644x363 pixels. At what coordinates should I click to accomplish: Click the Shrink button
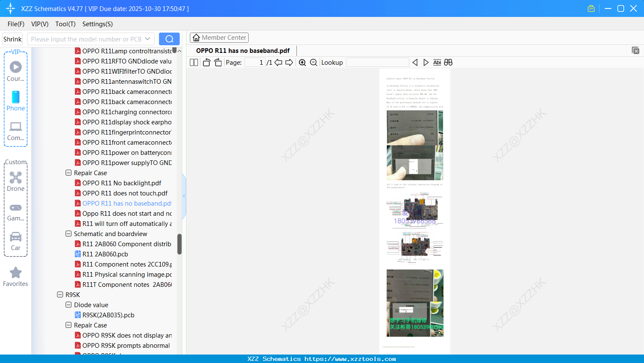[x=12, y=38]
